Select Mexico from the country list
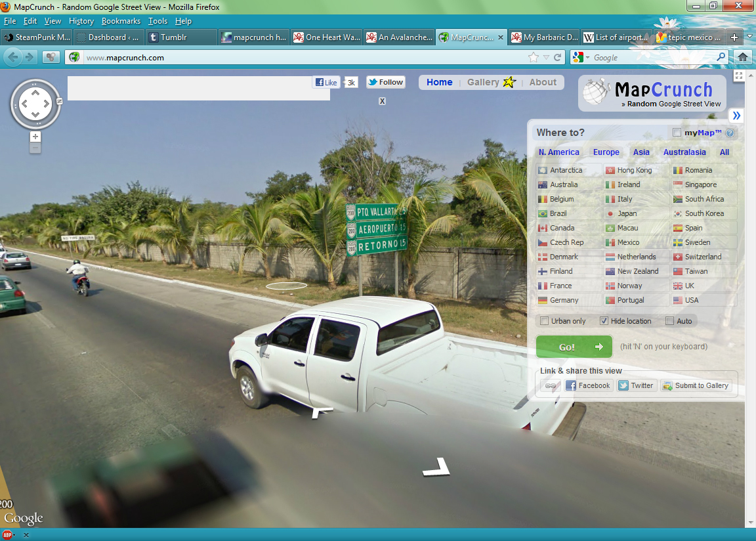 tap(628, 242)
